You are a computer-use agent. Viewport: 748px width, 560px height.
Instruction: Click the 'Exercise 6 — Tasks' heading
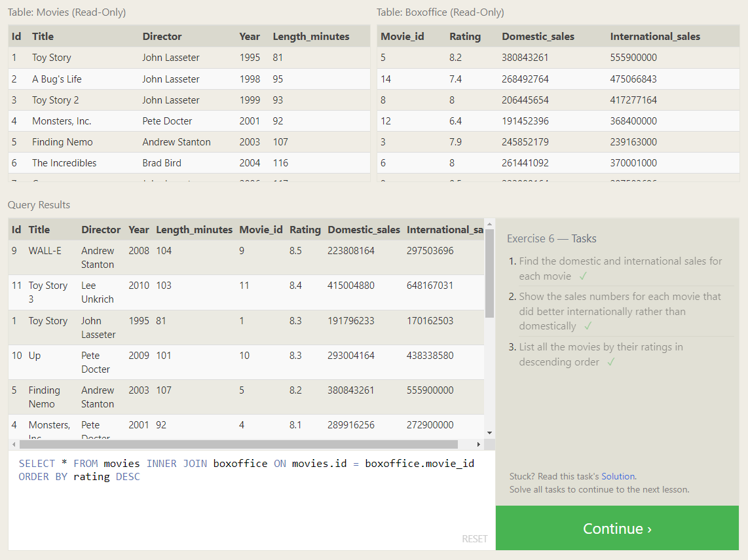tap(552, 238)
